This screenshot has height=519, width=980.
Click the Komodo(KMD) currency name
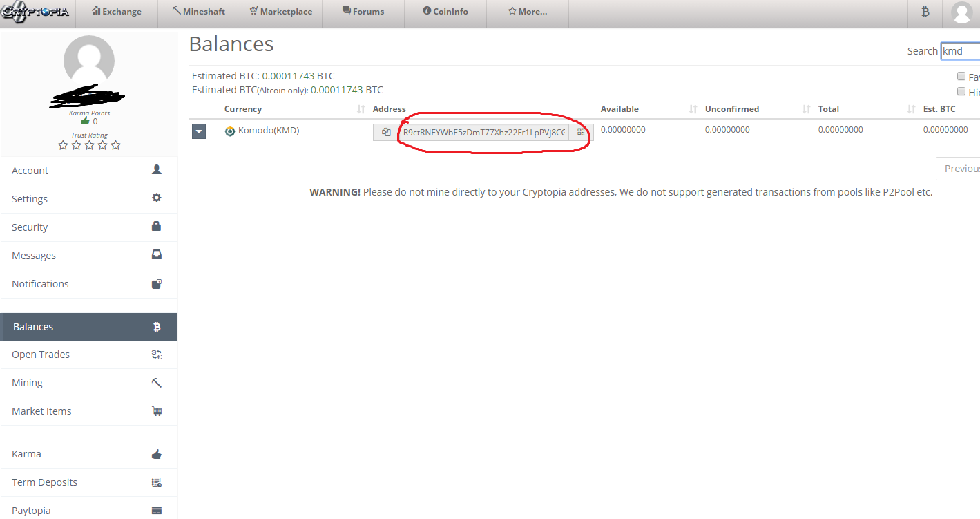(x=269, y=130)
